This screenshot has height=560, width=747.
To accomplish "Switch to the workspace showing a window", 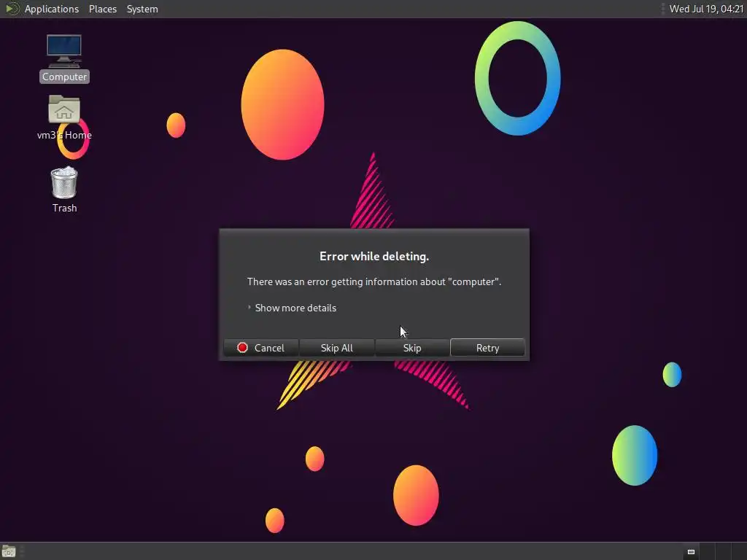I will coord(691,551).
